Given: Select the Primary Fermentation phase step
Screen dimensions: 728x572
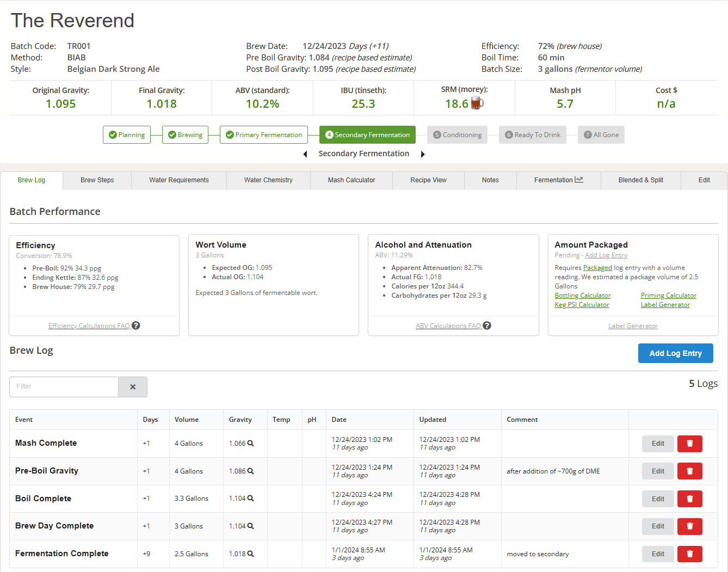Looking at the screenshot, I should pos(264,135).
